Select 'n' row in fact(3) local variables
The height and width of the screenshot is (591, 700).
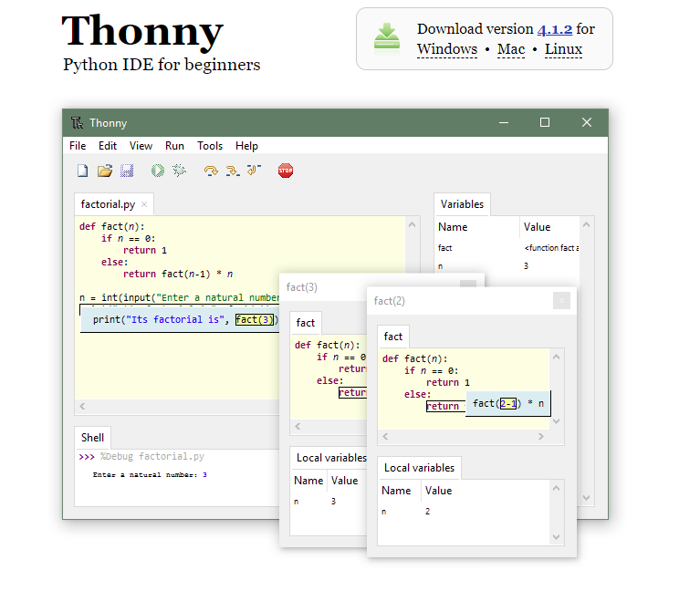(x=329, y=502)
